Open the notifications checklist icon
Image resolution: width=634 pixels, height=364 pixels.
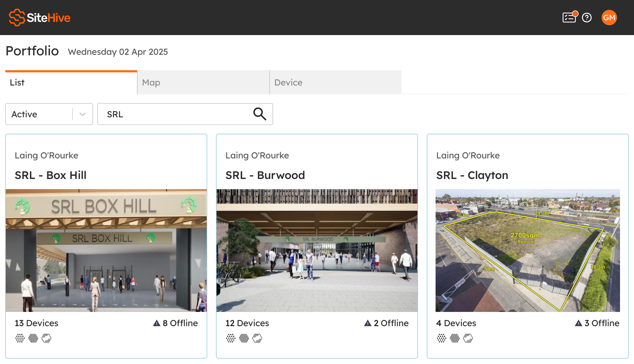569,18
